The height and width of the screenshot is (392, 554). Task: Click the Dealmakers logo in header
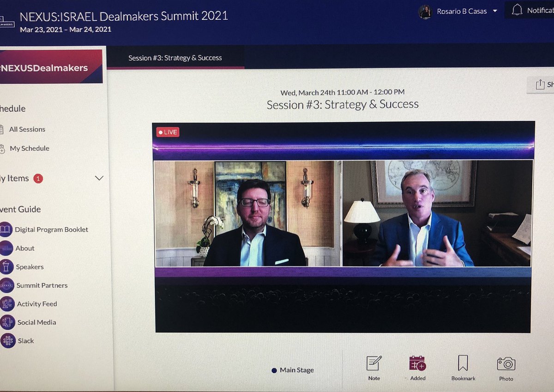pos(7,21)
